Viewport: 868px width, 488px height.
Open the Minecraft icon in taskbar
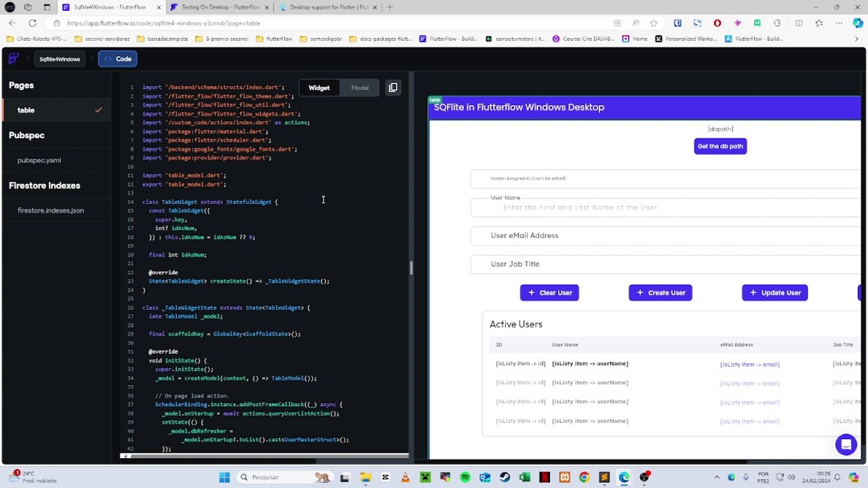425,477
